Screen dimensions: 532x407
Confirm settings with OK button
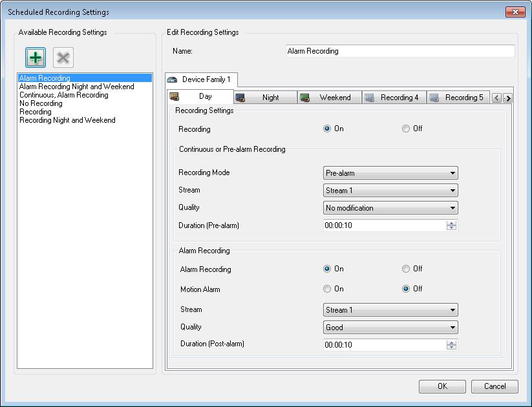[x=442, y=386]
